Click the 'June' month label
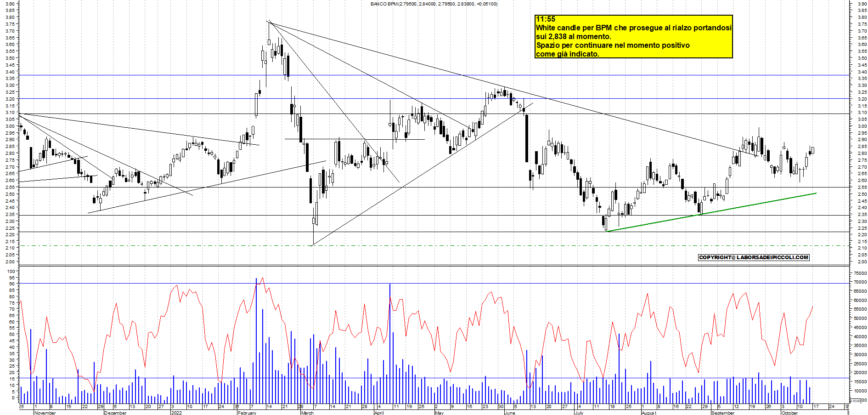 [x=510, y=413]
